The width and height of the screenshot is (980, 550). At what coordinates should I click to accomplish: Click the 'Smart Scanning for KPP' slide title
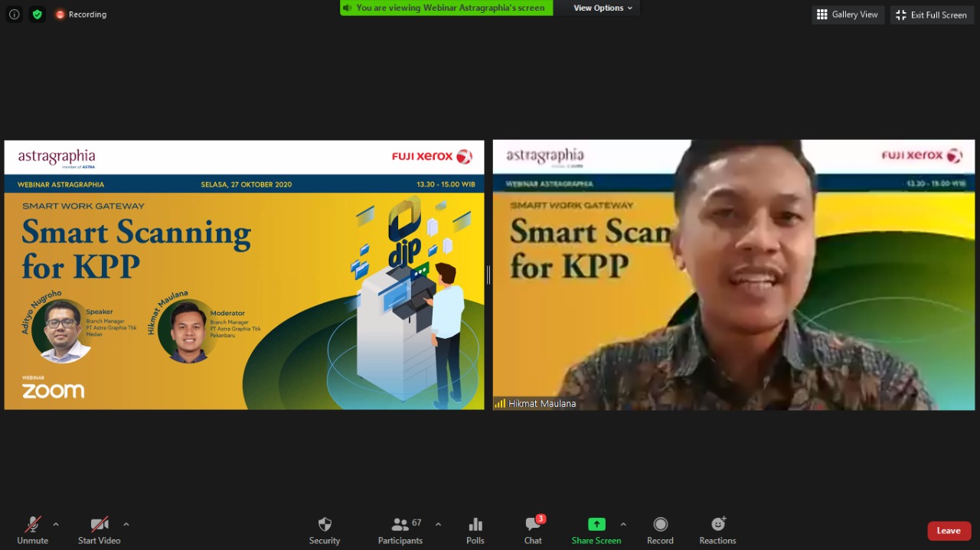(x=136, y=249)
